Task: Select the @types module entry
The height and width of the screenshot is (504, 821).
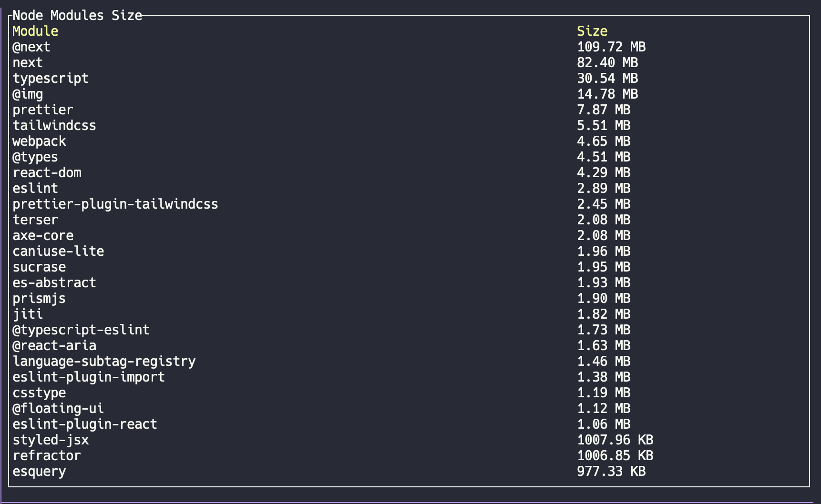Action: click(35, 157)
